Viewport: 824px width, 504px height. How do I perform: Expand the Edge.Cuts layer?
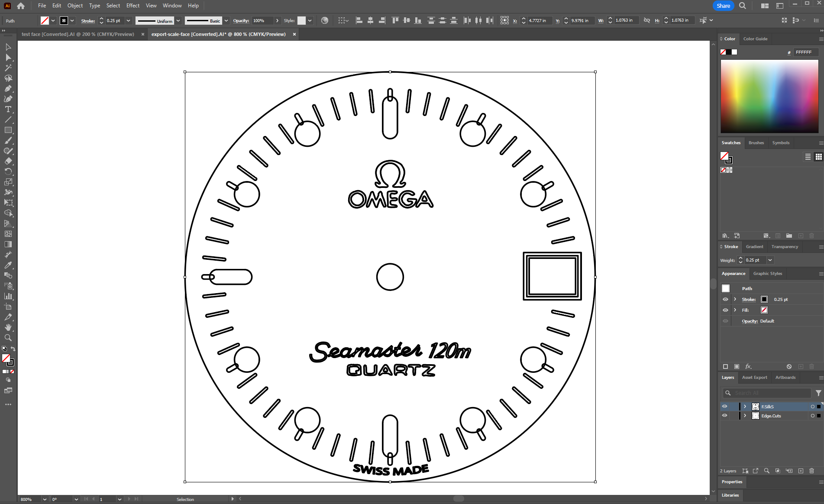tap(745, 416)
